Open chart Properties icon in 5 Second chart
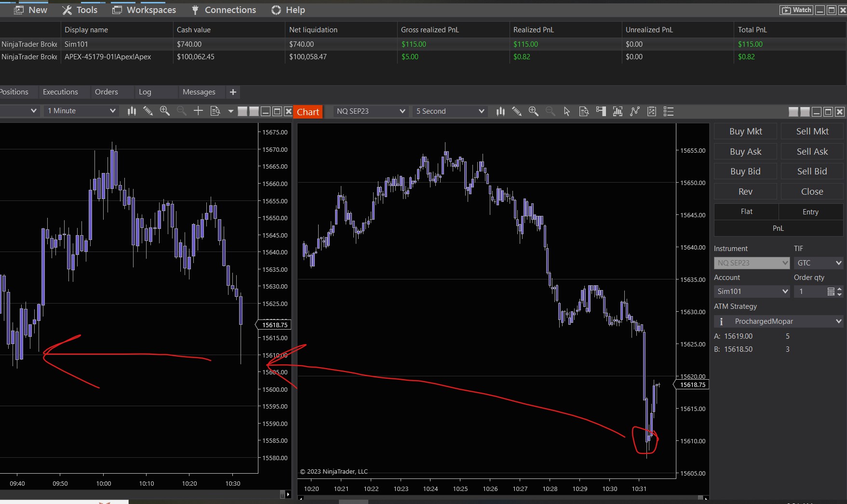The height and width of the screenshot is (504, 847). [x=669, y=111]
